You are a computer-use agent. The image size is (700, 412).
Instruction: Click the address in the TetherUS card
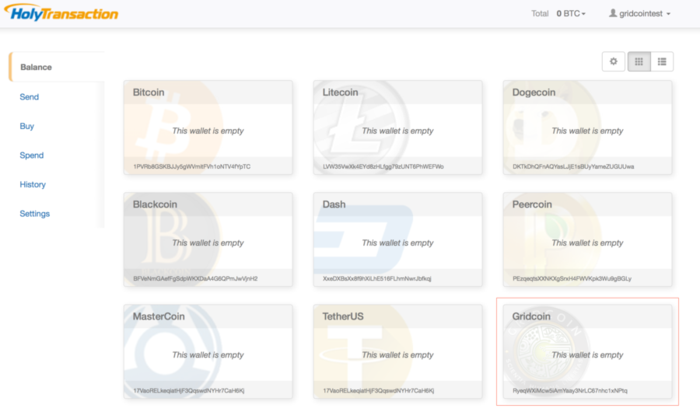[379, 391]
